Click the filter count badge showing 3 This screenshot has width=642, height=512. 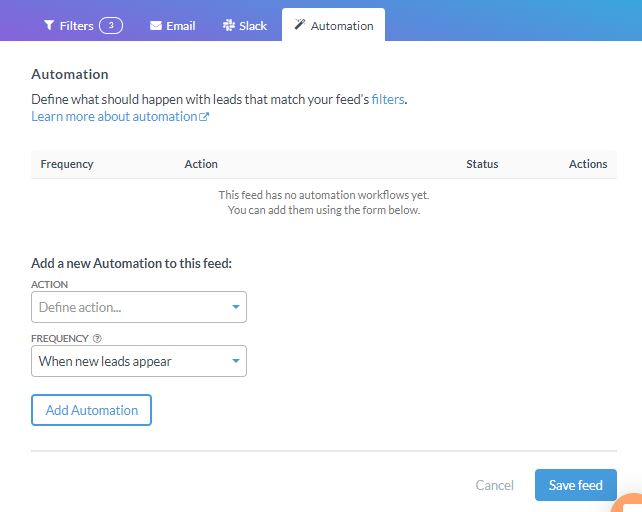pyautogui.click(x=111, y=25)
